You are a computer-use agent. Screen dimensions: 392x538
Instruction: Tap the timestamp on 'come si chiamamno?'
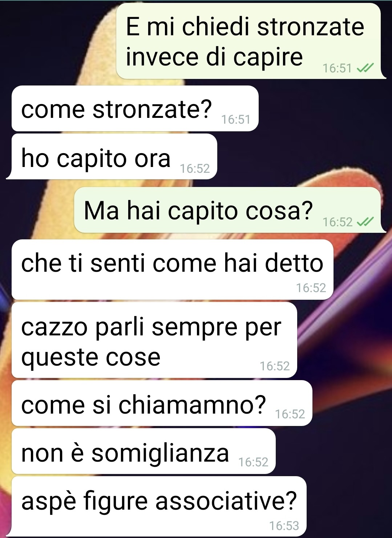[290, 414]
